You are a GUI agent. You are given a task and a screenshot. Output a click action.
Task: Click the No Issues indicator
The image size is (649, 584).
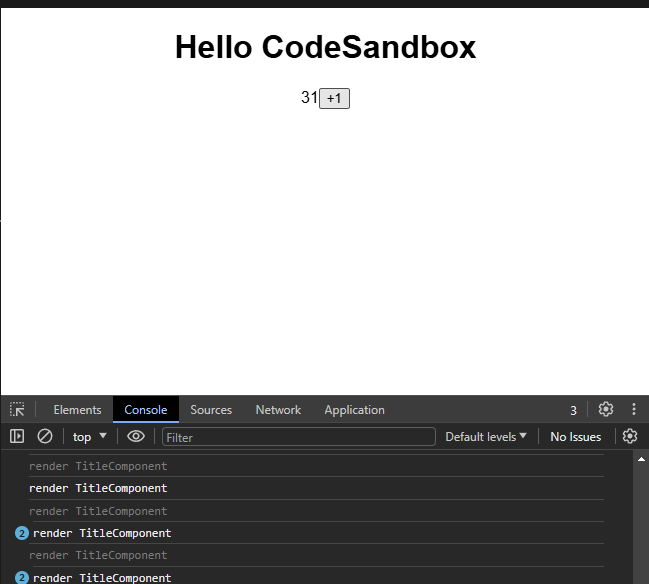click(576, 437)
